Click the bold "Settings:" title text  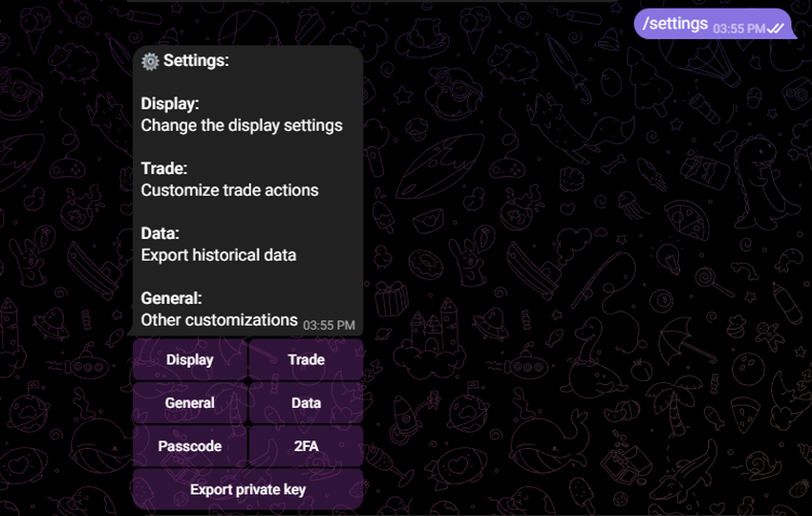click(196, 61)
